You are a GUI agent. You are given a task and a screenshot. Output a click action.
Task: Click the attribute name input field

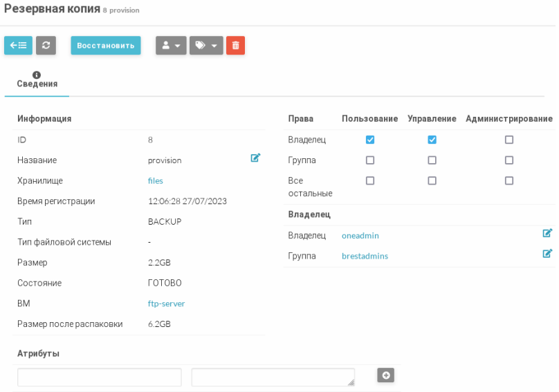coord(100,377)
